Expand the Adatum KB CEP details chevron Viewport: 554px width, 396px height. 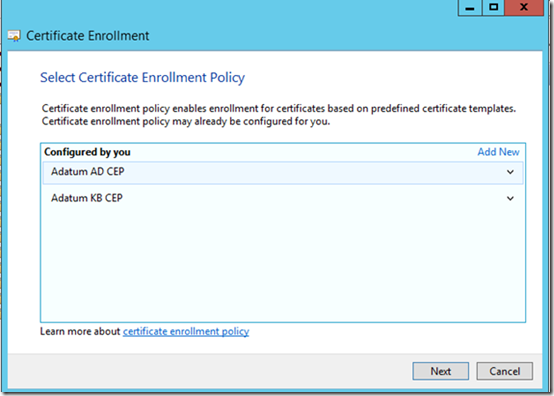click(510, 199)
